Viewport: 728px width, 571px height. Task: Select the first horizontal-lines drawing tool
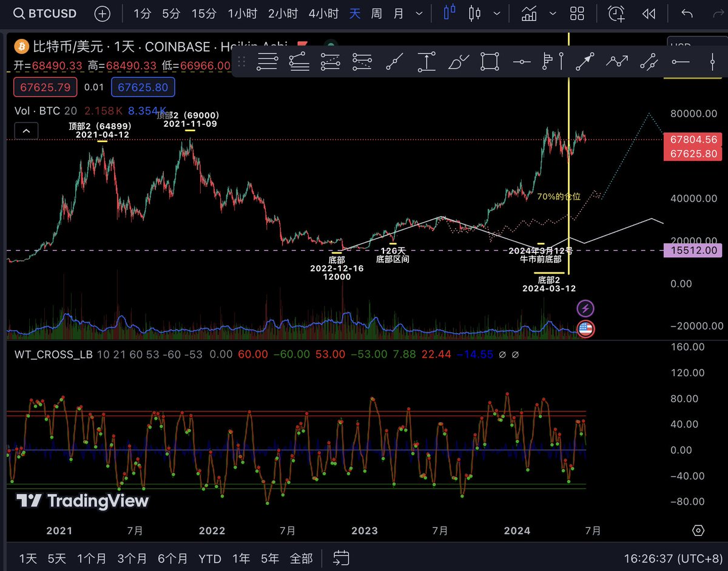coord(267,61)
